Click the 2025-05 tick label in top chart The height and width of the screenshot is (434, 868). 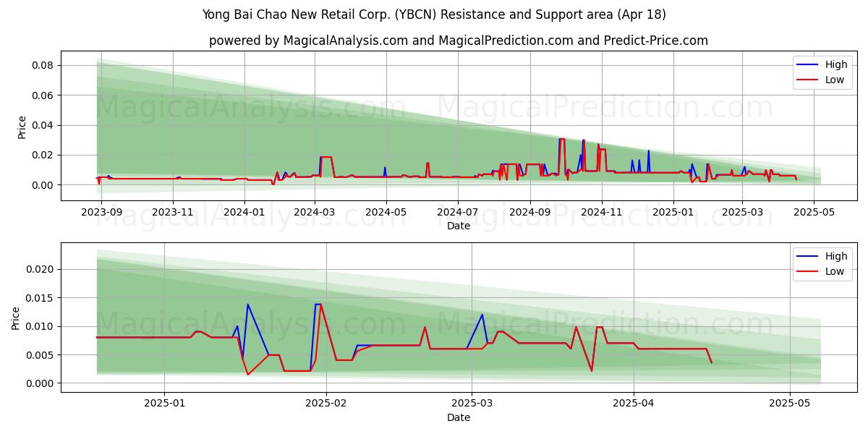[814, 212]
